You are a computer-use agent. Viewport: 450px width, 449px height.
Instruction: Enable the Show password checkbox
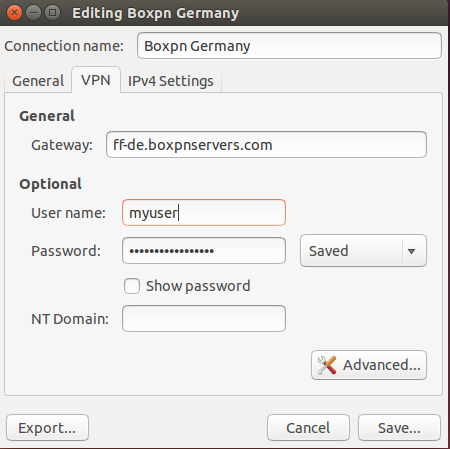(132, 286)
